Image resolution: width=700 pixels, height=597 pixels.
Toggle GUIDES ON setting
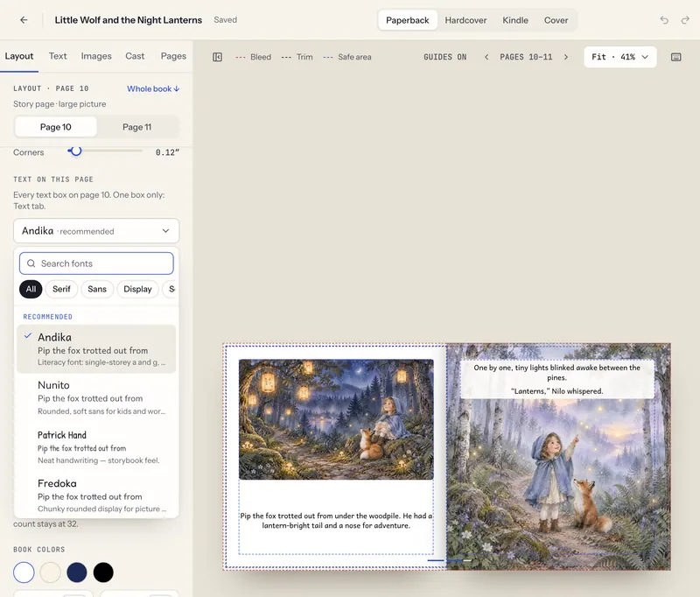click(x=445, y=57)
